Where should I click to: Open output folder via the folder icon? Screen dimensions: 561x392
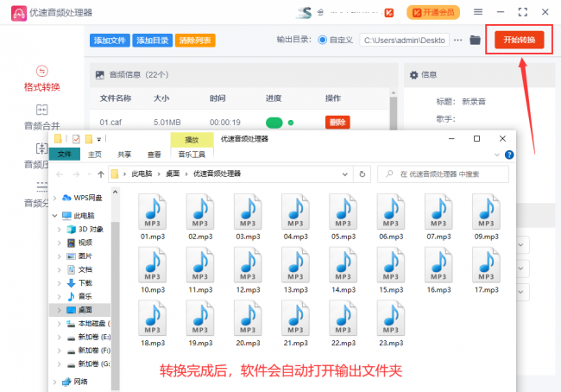pyautogui.click(x=475, y=40)
